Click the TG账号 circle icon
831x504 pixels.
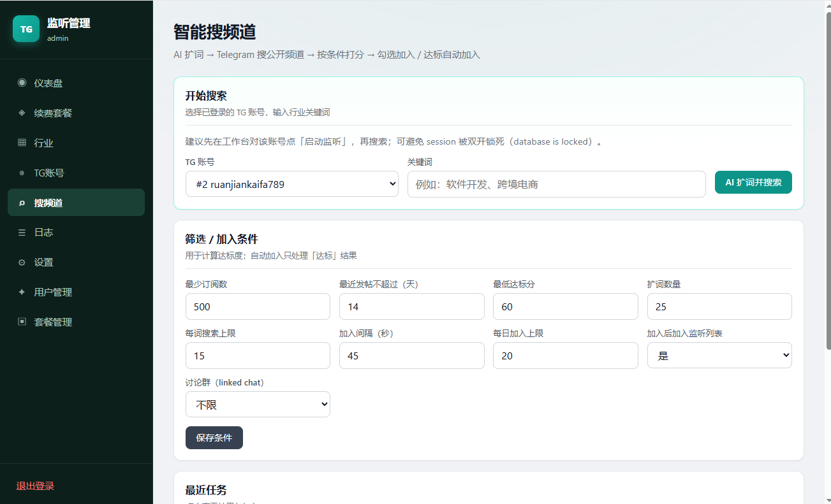pyautogui.click(x=22, y=173)
